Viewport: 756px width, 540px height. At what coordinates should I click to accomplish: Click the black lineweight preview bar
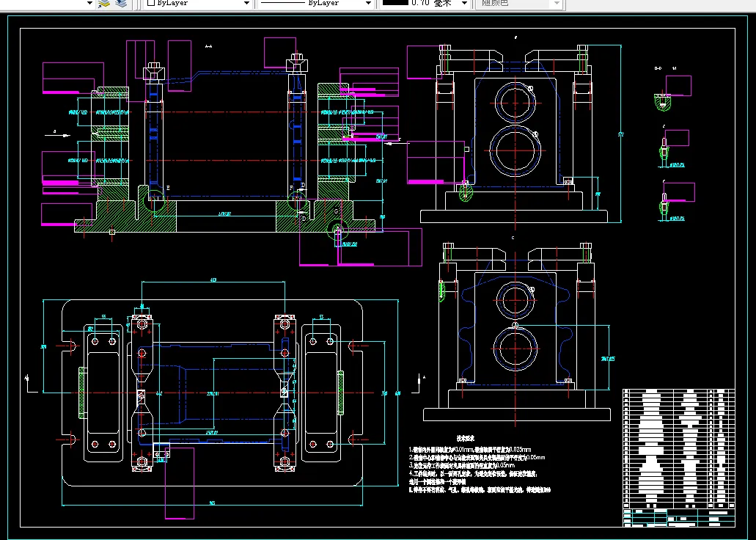395,4
